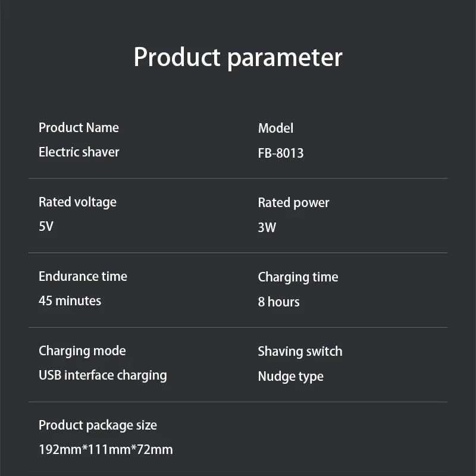Image resolution: width=476 pixels, height=476 pixels.
Task: Select the "Rated power" label
Action: pos(293,203)
